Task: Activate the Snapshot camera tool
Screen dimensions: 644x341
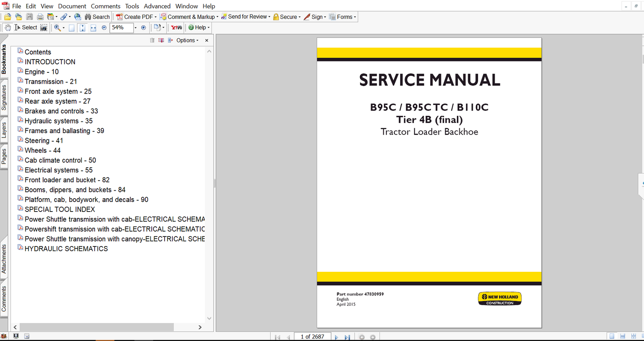Action: (43, 28)
